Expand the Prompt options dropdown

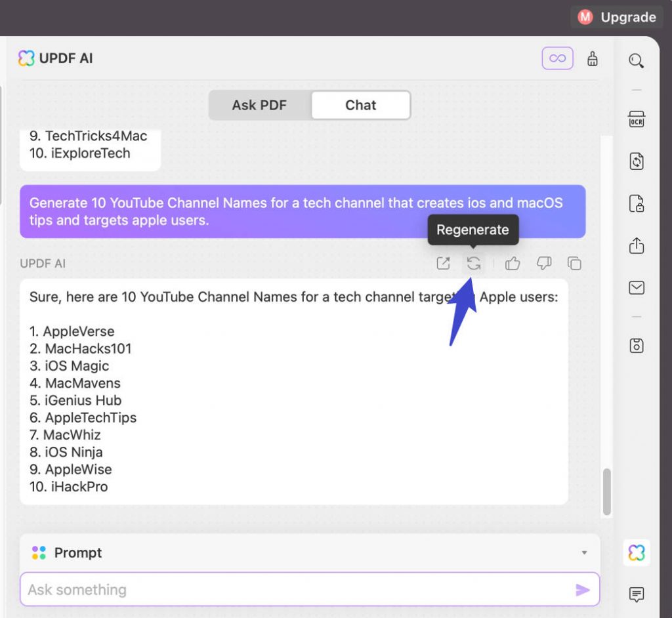584,552
